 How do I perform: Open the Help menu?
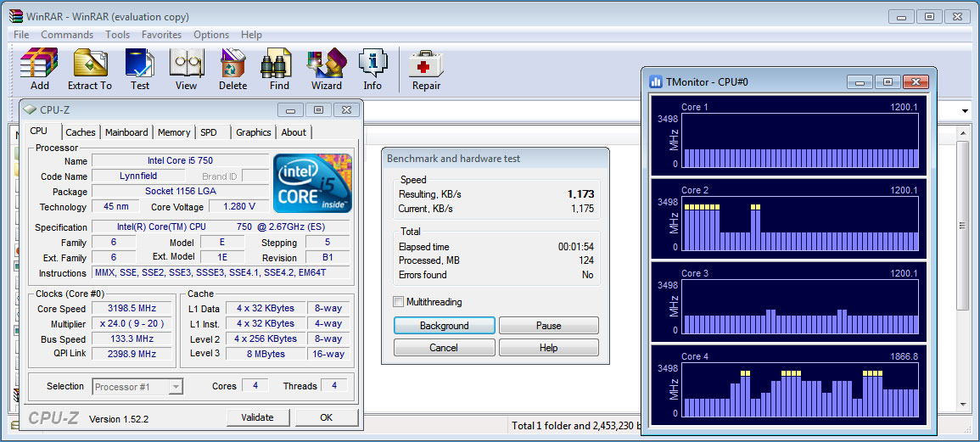click(251, 35)
